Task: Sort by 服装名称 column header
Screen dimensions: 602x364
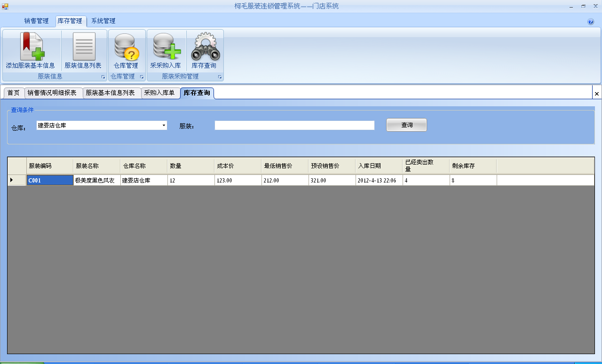Action: [97, 166]
